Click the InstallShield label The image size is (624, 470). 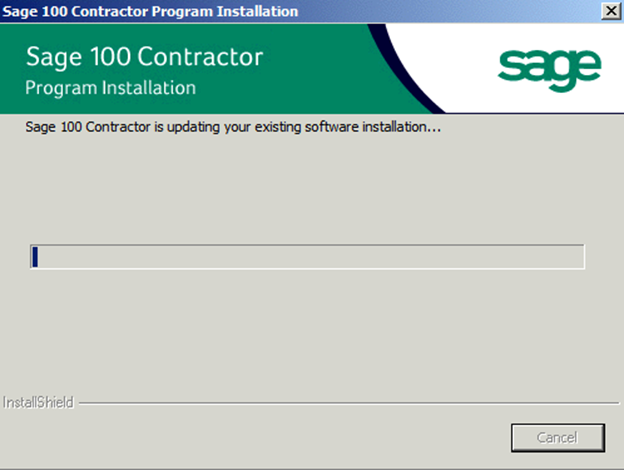pyautogui.click(x=38, y=402)
